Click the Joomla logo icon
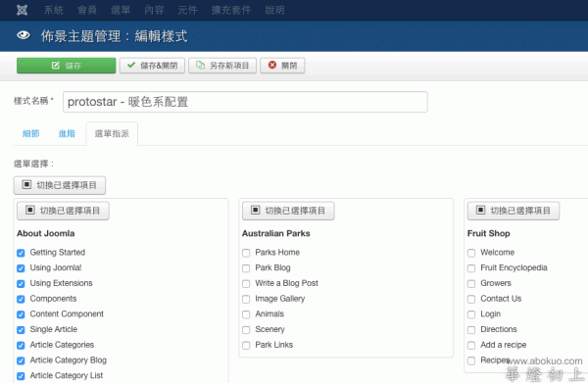The image size is (588, 383). [23, 10]
